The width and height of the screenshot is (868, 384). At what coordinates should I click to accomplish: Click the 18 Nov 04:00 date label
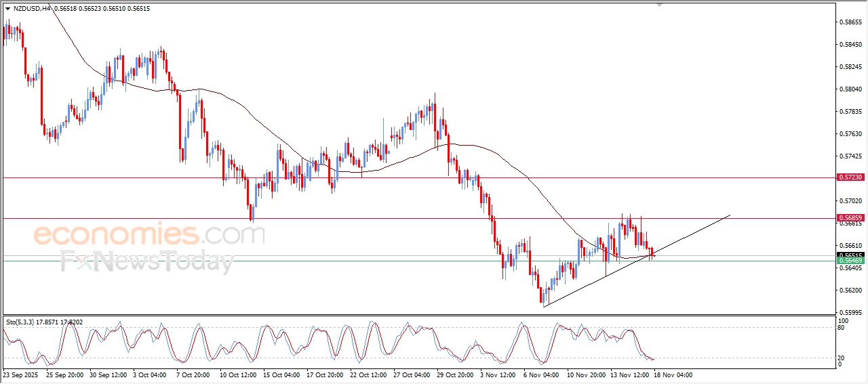(672, 375)
